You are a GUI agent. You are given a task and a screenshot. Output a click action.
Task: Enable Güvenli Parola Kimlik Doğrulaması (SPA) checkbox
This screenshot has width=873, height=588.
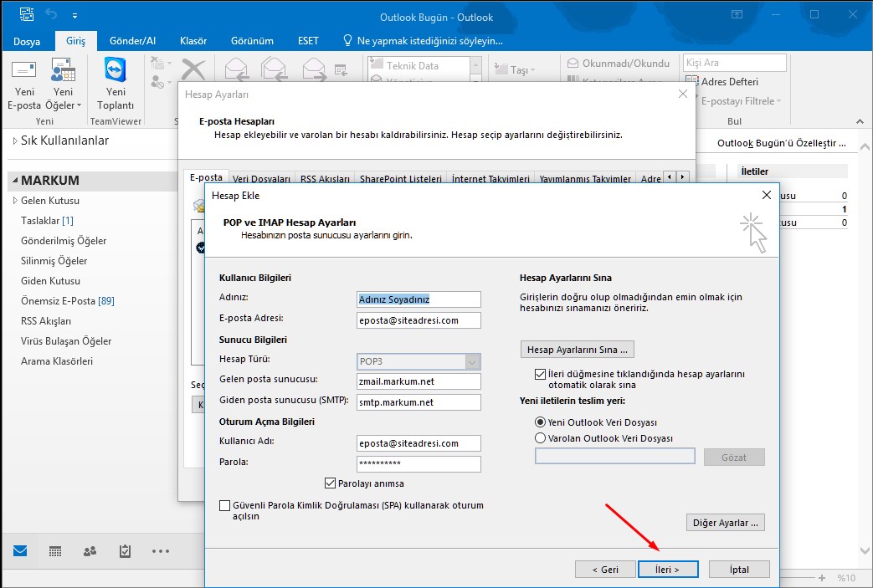coord(225,505)
